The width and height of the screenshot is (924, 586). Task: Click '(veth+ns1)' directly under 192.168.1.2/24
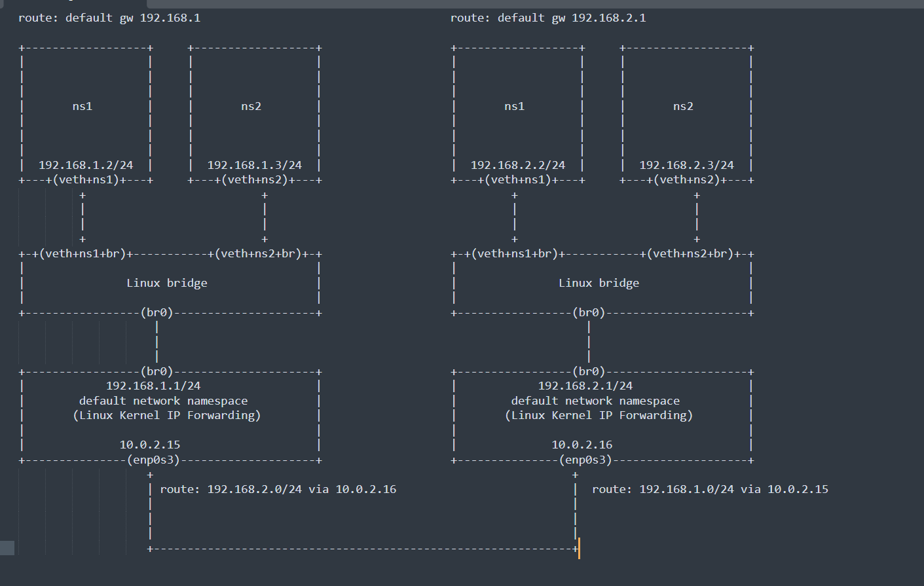point(86,179)
